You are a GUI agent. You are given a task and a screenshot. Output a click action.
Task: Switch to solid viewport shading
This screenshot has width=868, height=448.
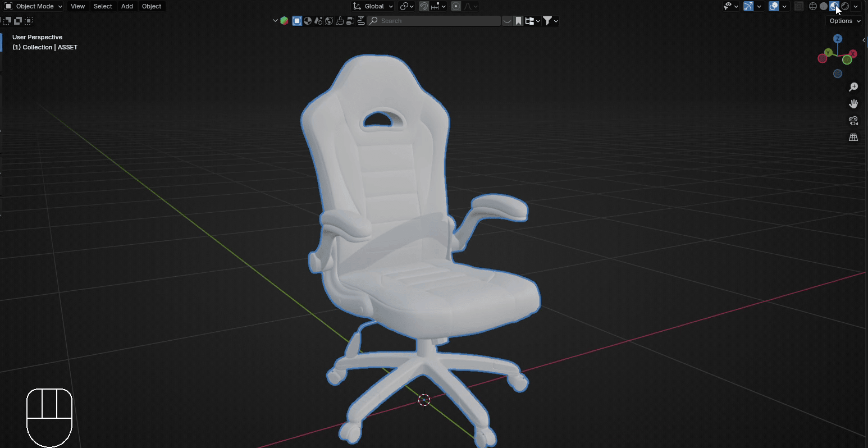point(824,6)
